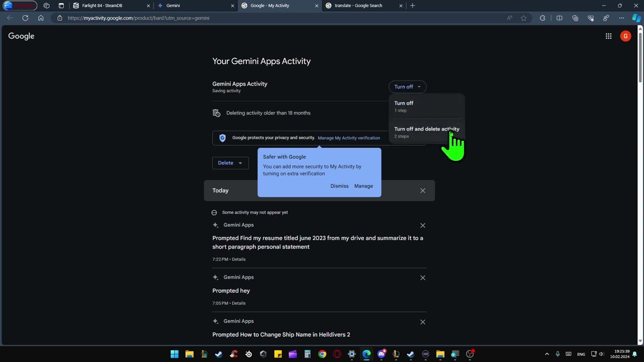Switch to Farlight 84 - SteamDB tab
This screenshot has width=644, height=362.
tap(111, 6)
